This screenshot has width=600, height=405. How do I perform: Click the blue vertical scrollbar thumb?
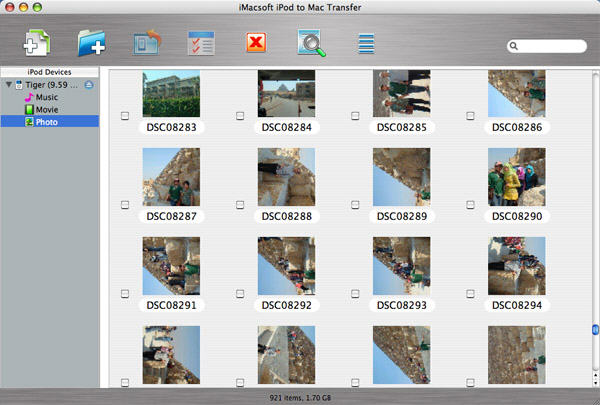click(595, 330)
